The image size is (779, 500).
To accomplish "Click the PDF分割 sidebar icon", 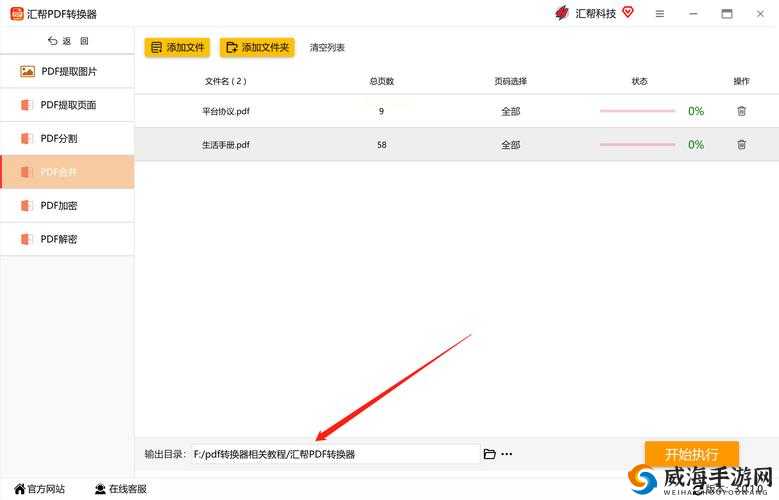I will pyautogui.click(x=26, y=139).
